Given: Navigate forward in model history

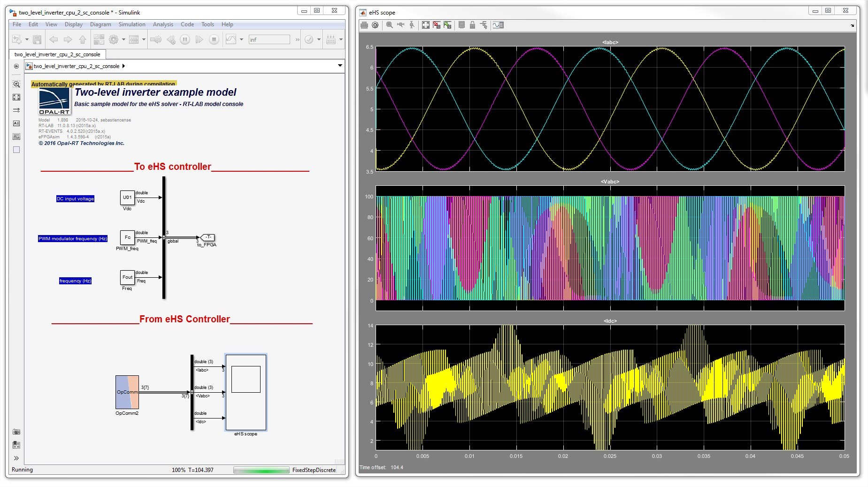Looking at the screenshot, I should 68,40.
